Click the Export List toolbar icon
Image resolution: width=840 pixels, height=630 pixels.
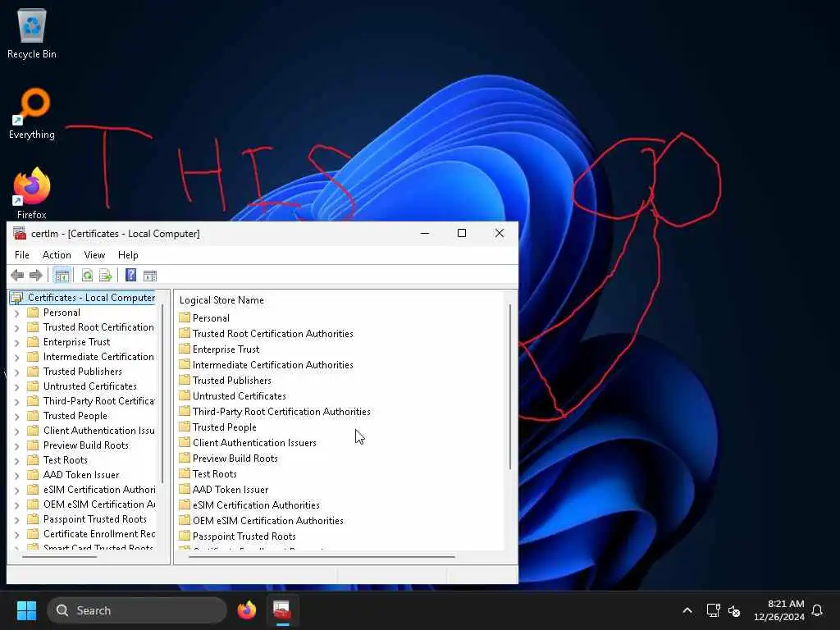tap(106, 276)
